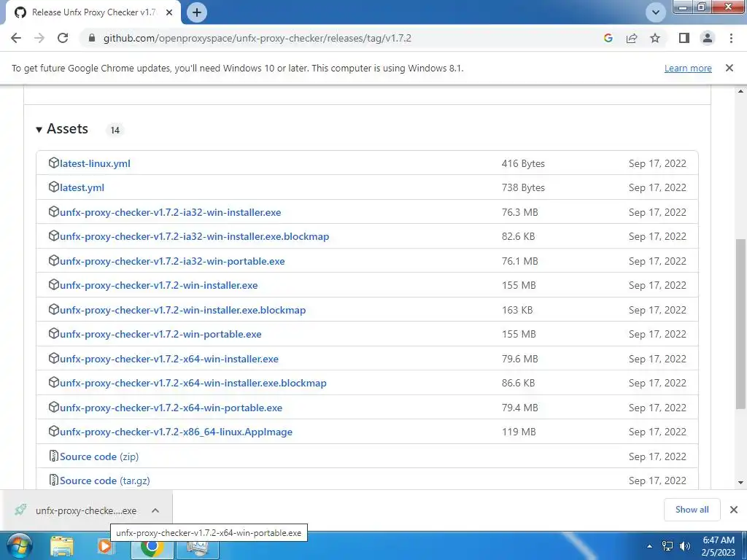This screenshot has width=747, height=560.
Task: Click the 119 MB size text
Action: click(x=519, y=432)
